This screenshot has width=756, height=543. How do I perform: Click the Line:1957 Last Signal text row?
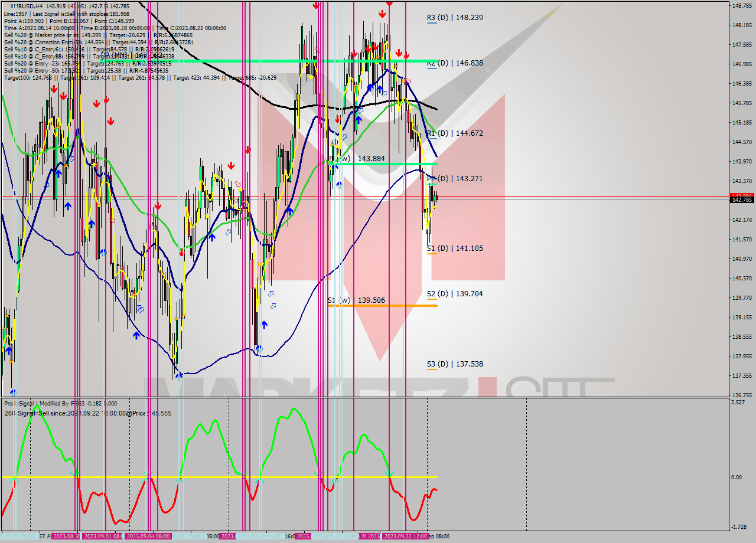[x=66, y=14]
